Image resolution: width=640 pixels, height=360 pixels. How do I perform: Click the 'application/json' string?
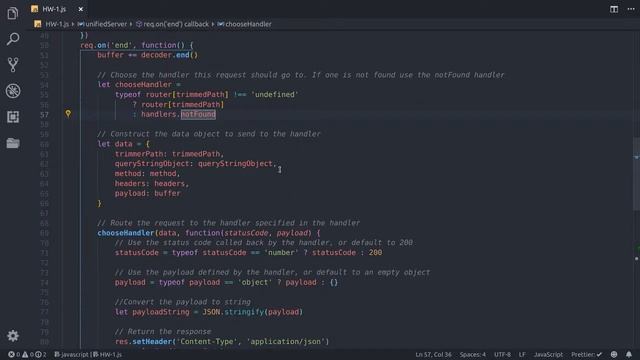[x=286, y=342]
